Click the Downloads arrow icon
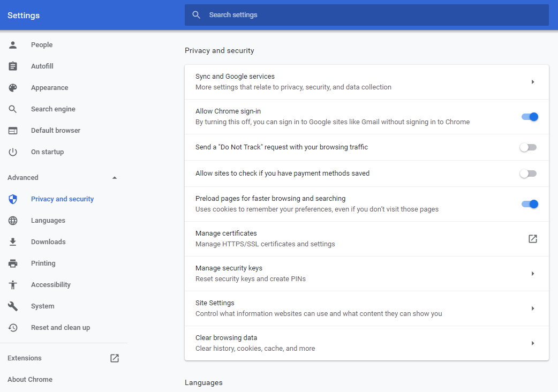This screenshot has height=392, width=558. point(13,242)
